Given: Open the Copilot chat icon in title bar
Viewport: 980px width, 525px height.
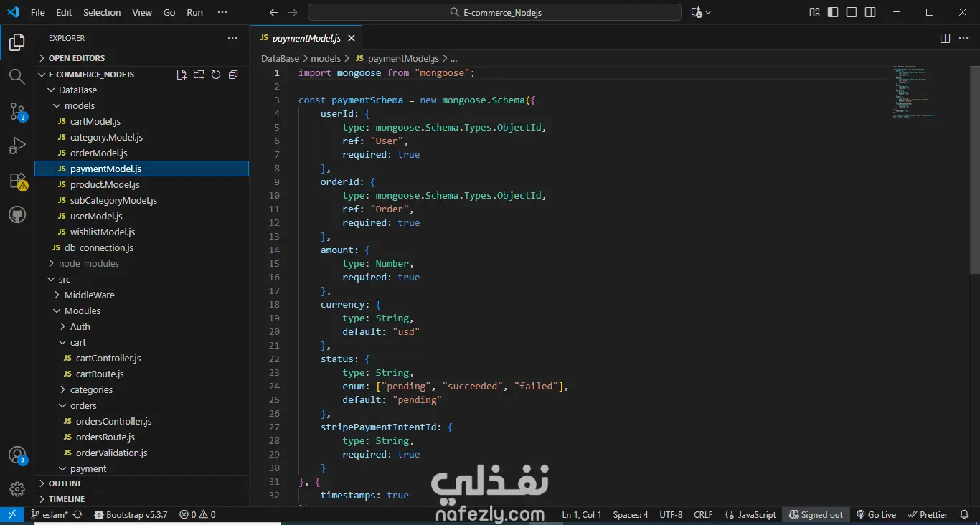Looking at the screenshot, I should tap(696, 12).
